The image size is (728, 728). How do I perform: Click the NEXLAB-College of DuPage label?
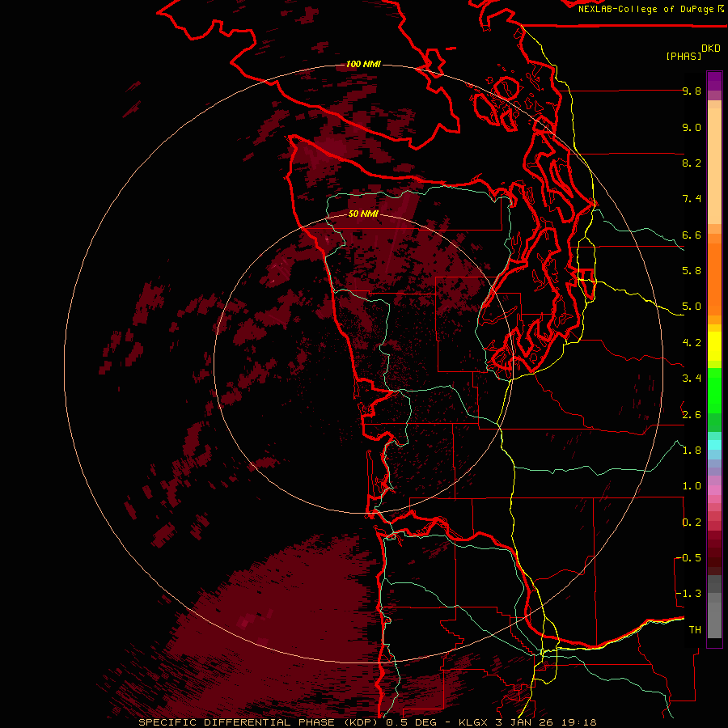click(x=647, y=9)
